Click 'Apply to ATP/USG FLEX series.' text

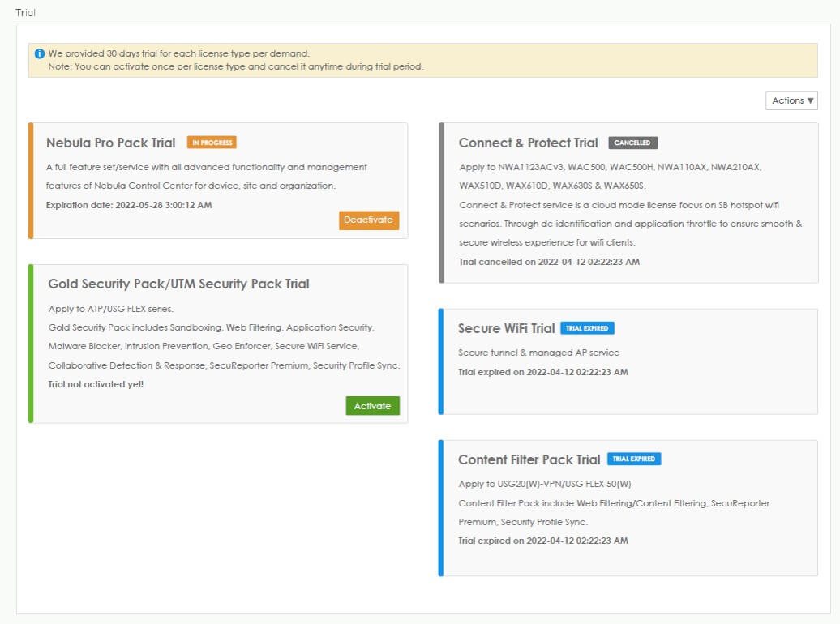pyautogui.click(x=111, y=309)
